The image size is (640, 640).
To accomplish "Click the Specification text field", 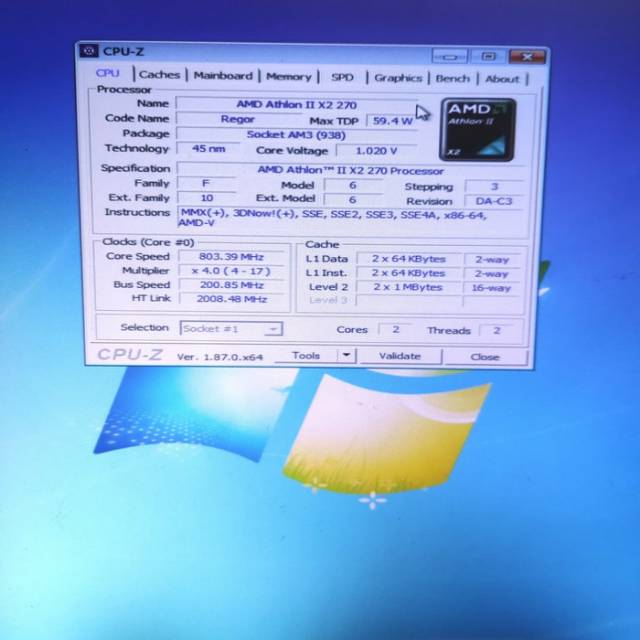I will pyautogui.click(x=350, y=170).
